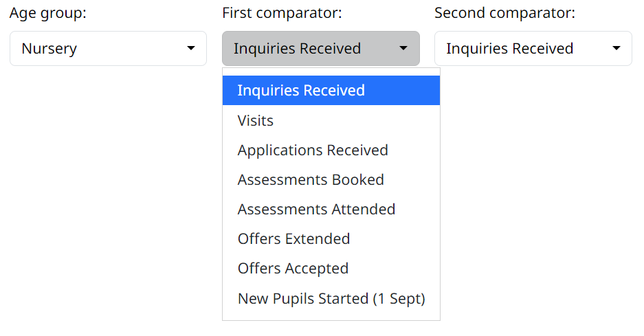Click the "First comparator:" label
This screenshot has height=336, width=644.
[x=282, y=13]
